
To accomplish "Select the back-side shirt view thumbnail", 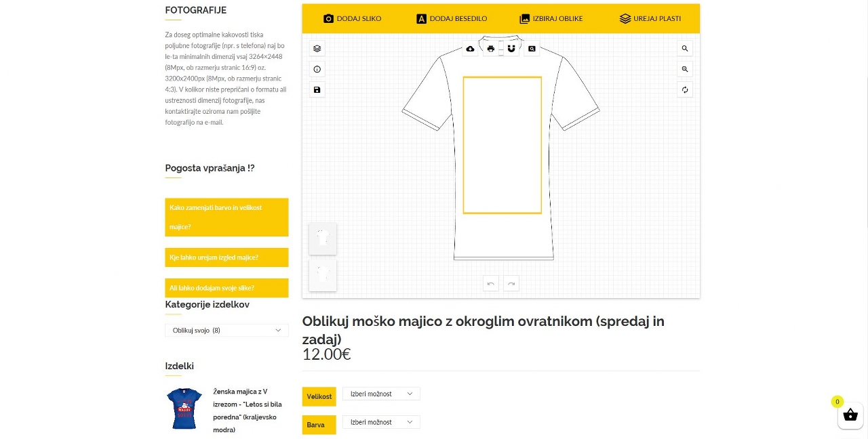I will (323, 275).
